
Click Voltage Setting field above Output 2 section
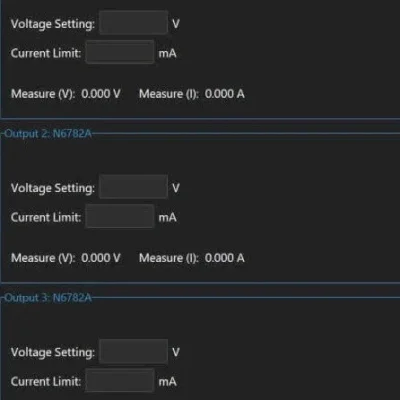(x=133, y=23)
